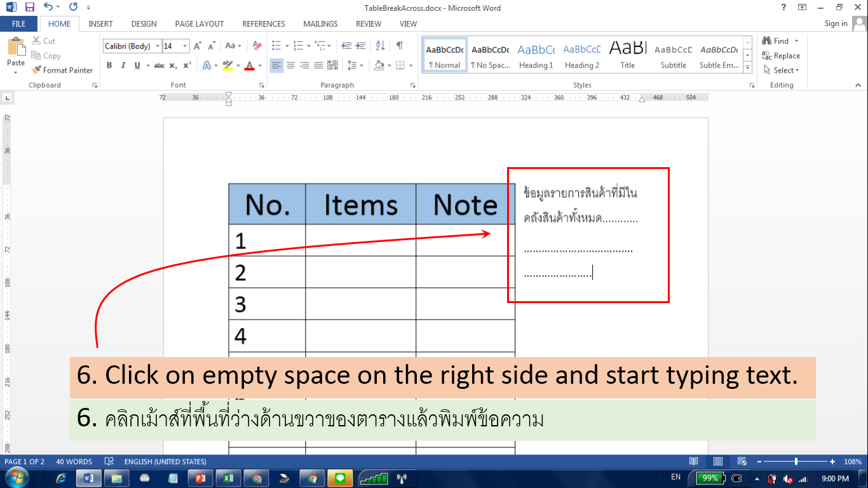Toggle center text alignment
The height and width of the screenshot is (488, 868).
pos(290,65)
